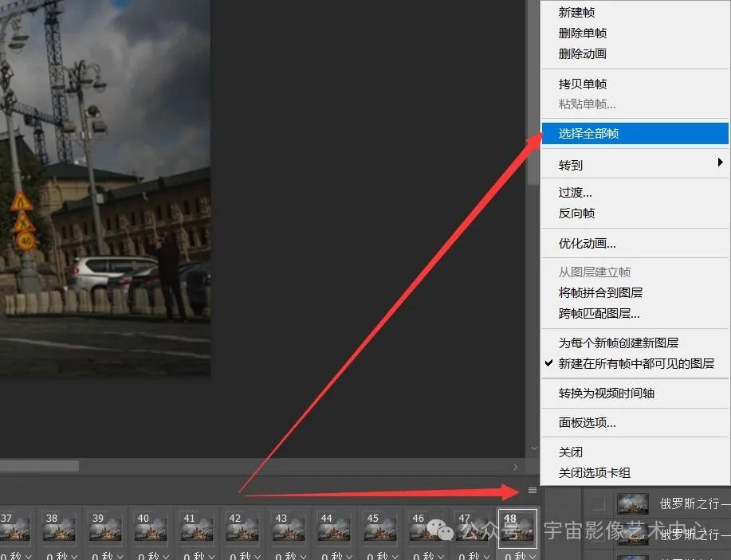The width and height of the screenshot is (731, 560).
Task: Choose 转换为视频时间轴 option
Action: (606, 394)
